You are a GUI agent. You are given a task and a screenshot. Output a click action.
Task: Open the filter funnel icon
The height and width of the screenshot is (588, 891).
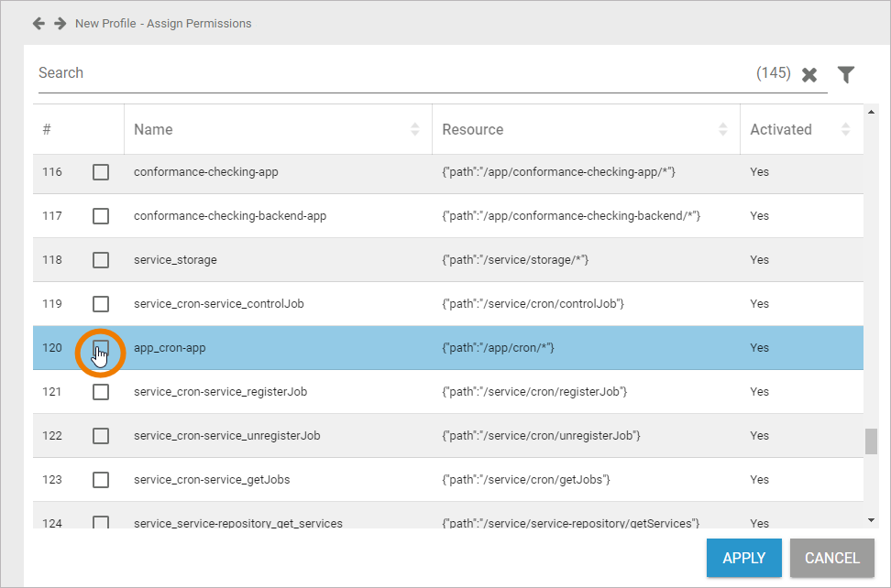[x=846, y=75]
